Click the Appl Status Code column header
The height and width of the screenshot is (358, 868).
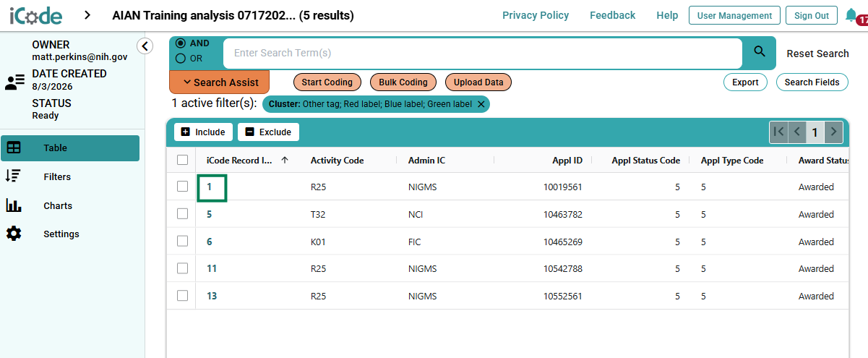(645, 161)
